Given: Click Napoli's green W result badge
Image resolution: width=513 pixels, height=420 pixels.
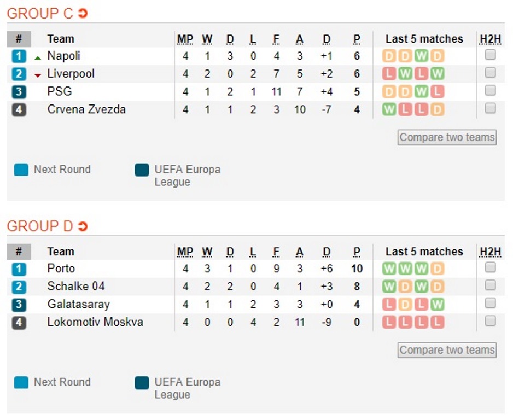Looking at the screenshot, I should click(421, 56).
